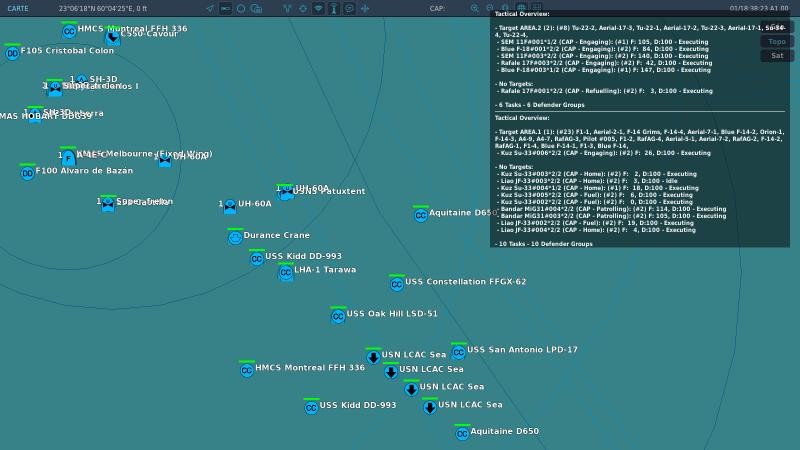Click the 'Durance Crane' map label
Screen dimensions: 800x450
pyautogui.click(x=277, y=235)
